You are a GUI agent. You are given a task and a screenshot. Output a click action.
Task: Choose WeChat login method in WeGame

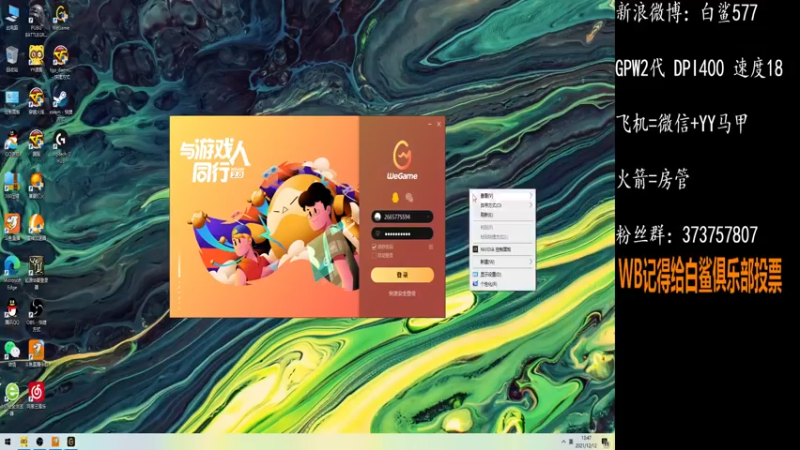(x=409, y=197)
